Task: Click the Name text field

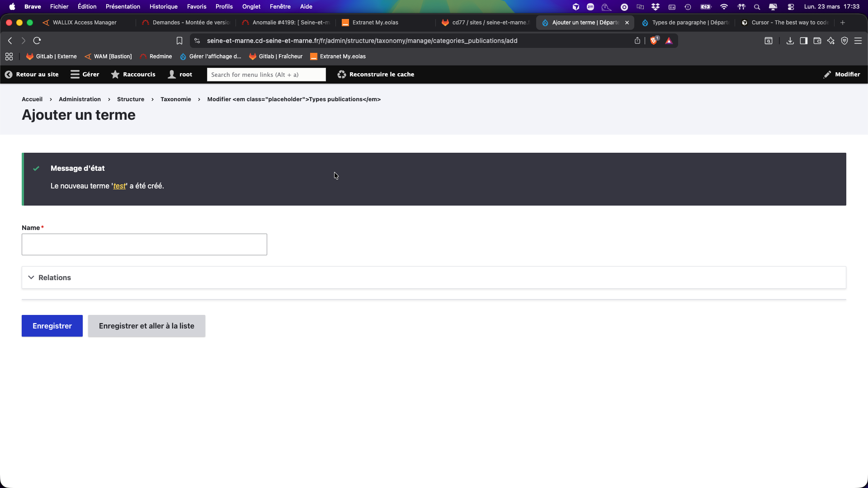Action: click(144, 244)
